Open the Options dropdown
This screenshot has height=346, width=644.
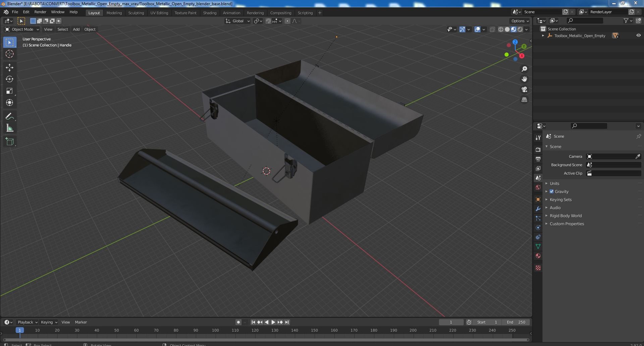520,21
